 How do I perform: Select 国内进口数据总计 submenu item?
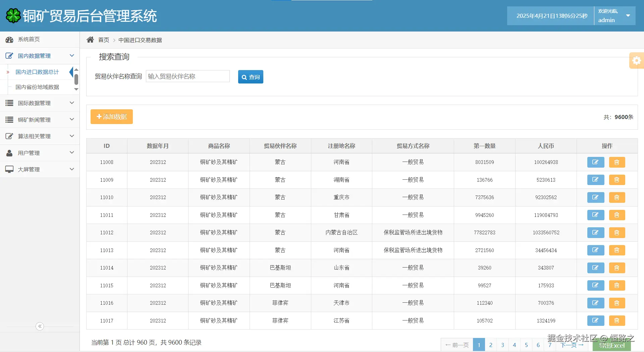37,72
